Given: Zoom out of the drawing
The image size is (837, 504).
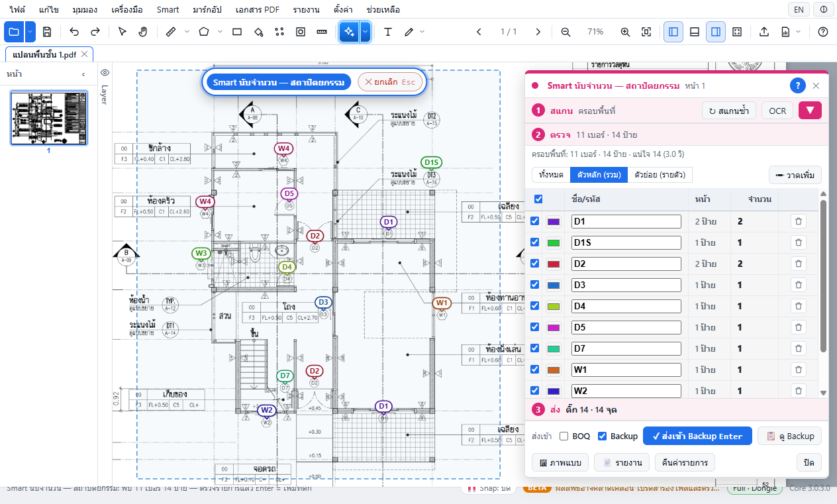Looking at the screenshot, I should (x=566, y=32).
